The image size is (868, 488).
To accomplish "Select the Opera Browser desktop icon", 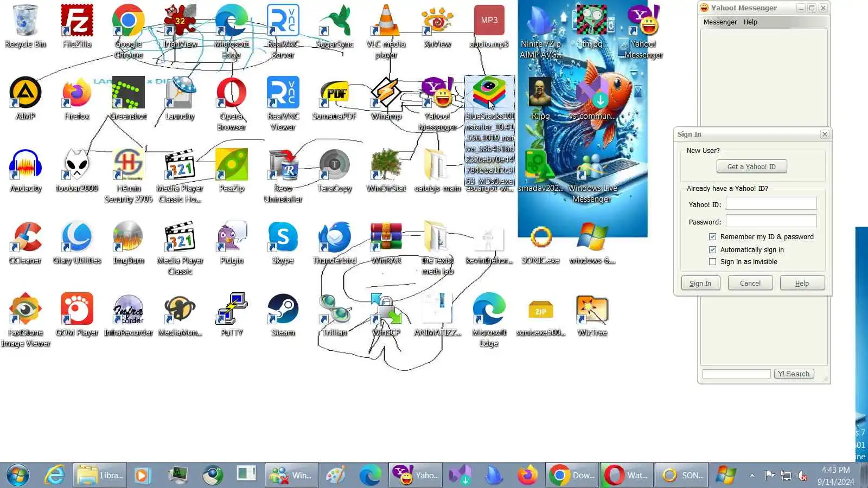I will tap(232, 104).
